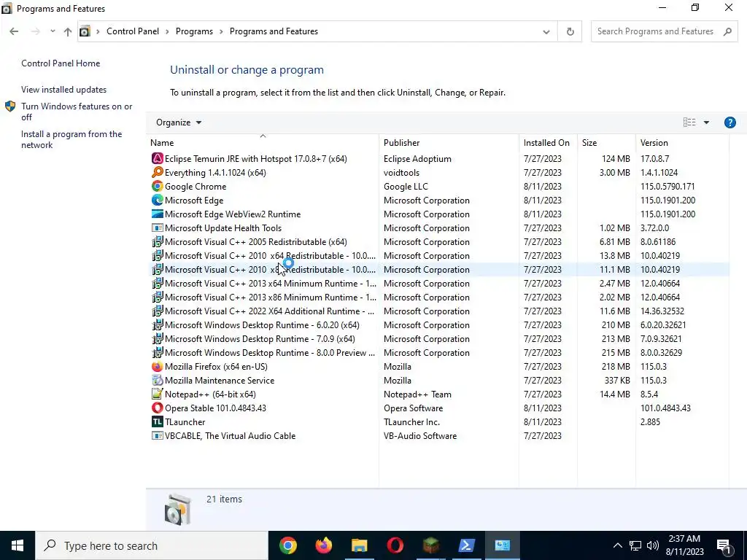Image resolution: width=747 pixels, height=560 pixels.
Task: Open the recent locations dropdown arrow
Action: tap(53, 31)
